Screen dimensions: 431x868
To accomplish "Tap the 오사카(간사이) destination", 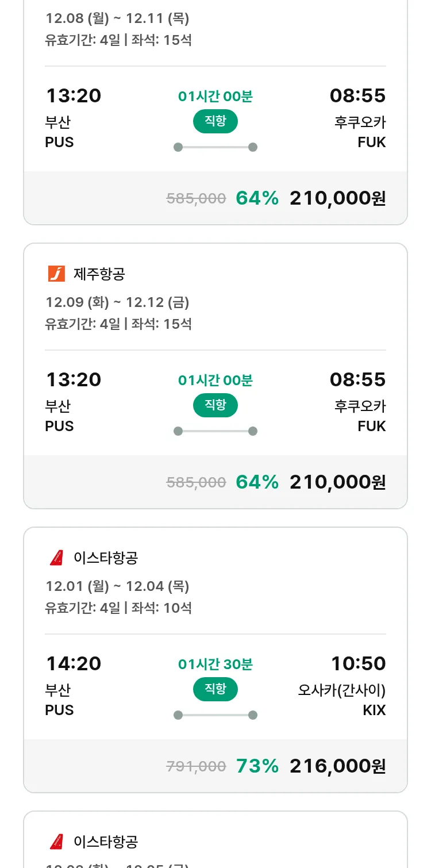I will tap(341, 690).
